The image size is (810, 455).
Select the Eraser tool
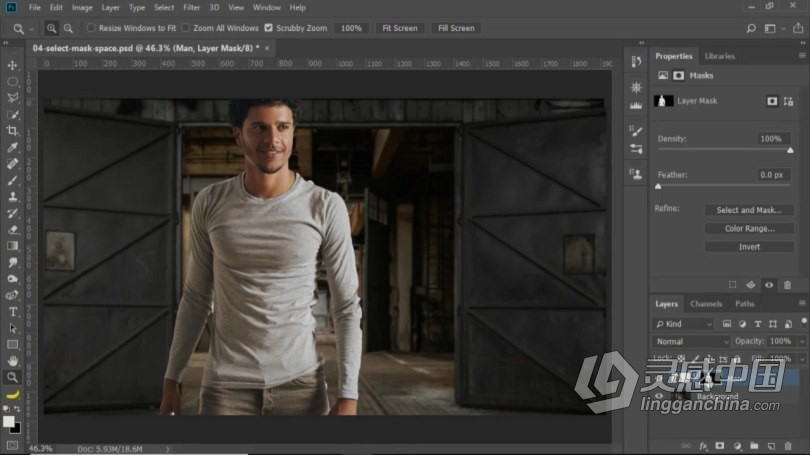pos(12,229)
